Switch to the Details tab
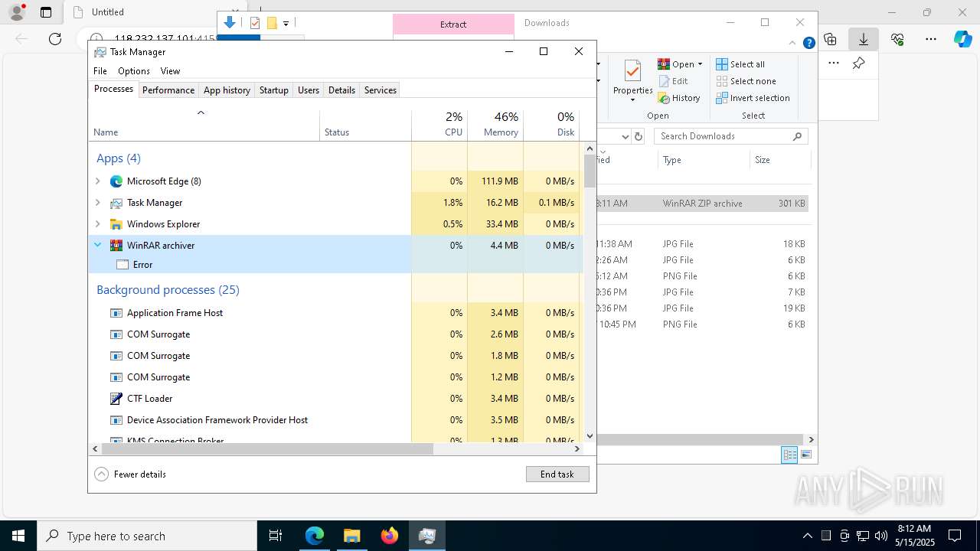 (x=341, y=90)
